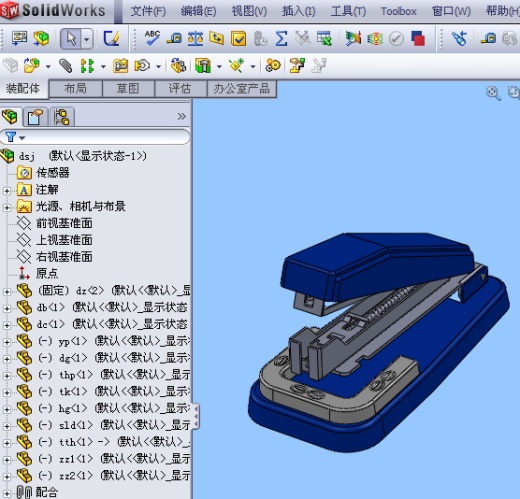Open the PropertyManager tab icon
This screenshot has height=499, width=520.
[35, 117]
